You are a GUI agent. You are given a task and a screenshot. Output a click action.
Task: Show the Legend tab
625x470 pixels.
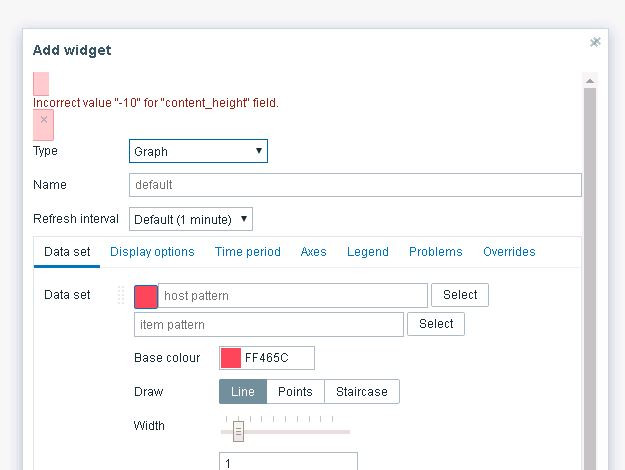[367, 252]
